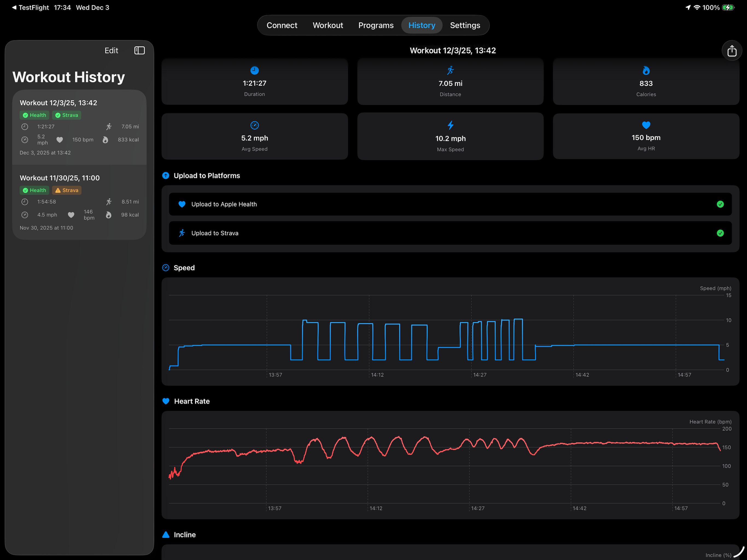Click the Workout History heading

tap(69, 77)
